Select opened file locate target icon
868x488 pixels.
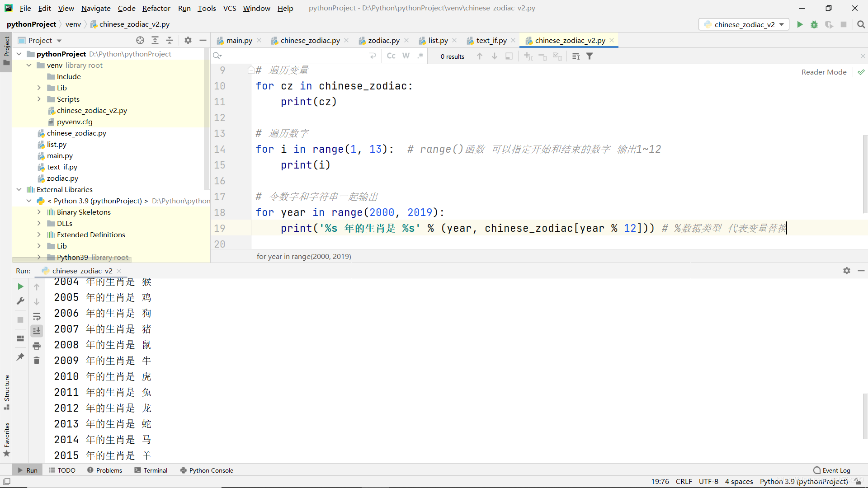point(140,40)
